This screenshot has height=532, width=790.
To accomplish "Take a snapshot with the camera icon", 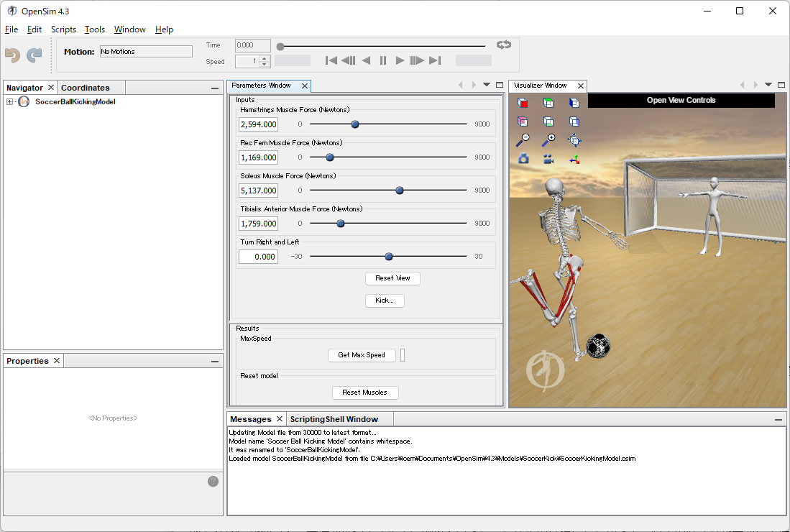I will point(523,159).
